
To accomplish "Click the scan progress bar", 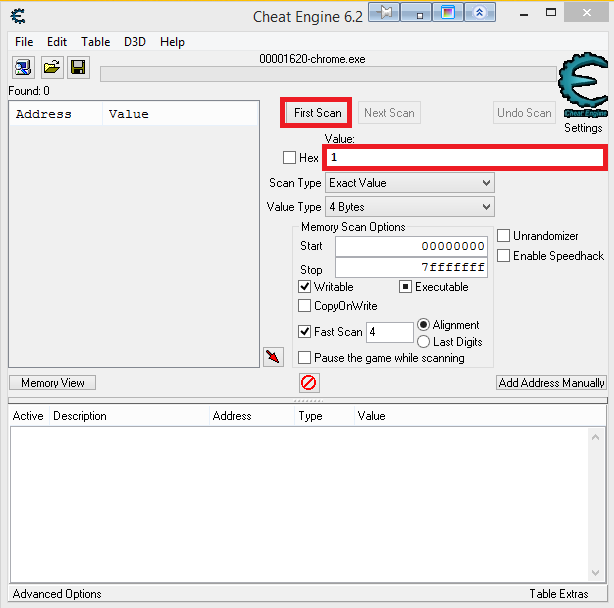I will pyautogui.click(x=328, y=74).
